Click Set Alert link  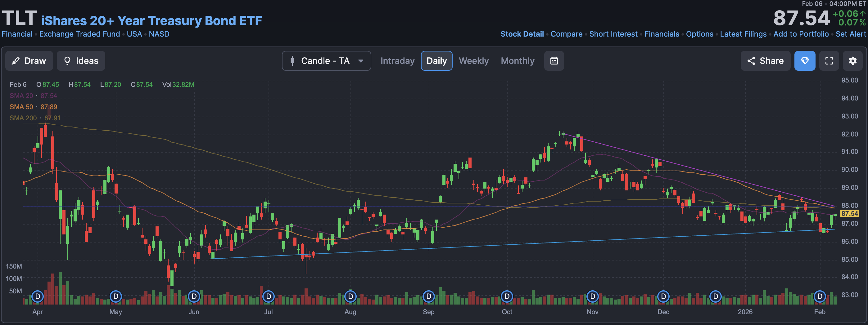pyautogui.click(x=851, y=34)
